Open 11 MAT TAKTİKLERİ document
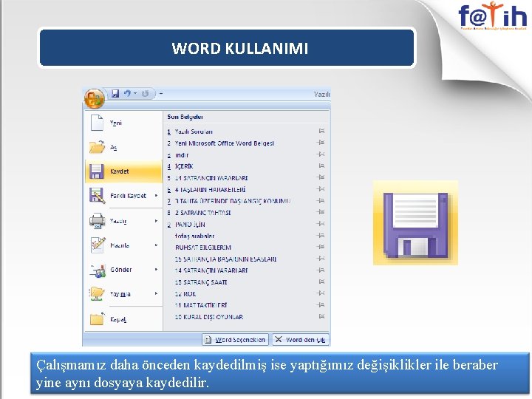The height and width of the screenshot is (399, 532). [x=201, y=305]
